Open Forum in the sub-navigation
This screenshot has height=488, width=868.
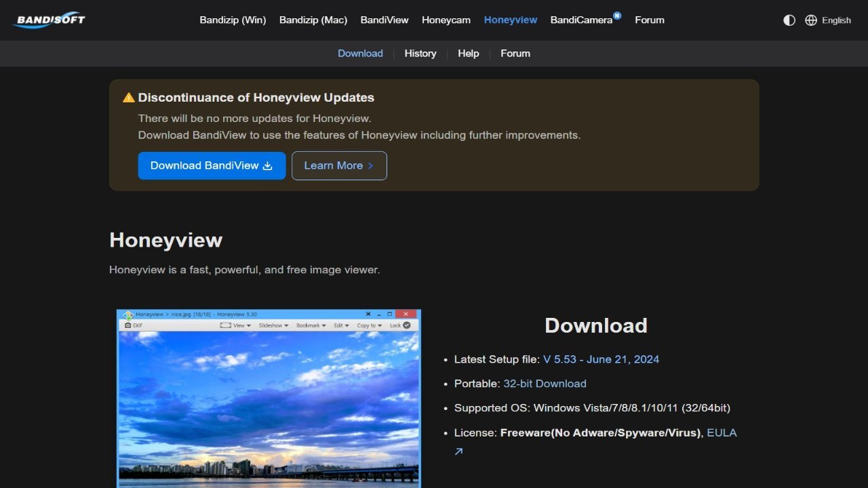click(x=515, y=54)
